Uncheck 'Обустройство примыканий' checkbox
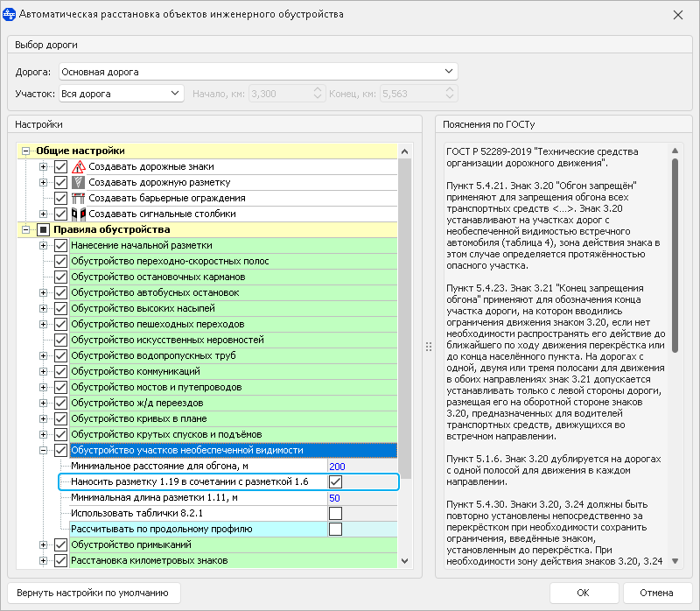This screenshot has height=611, width=700. click(60, 544)
